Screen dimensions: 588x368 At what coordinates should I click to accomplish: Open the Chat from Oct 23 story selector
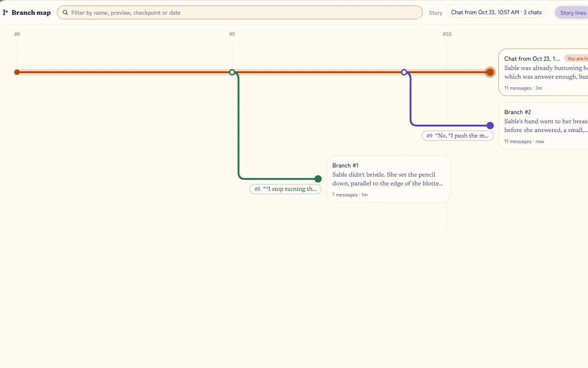tap(496, 12)
